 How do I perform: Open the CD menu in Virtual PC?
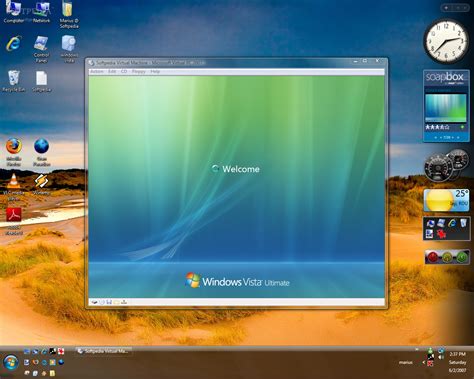124,72
